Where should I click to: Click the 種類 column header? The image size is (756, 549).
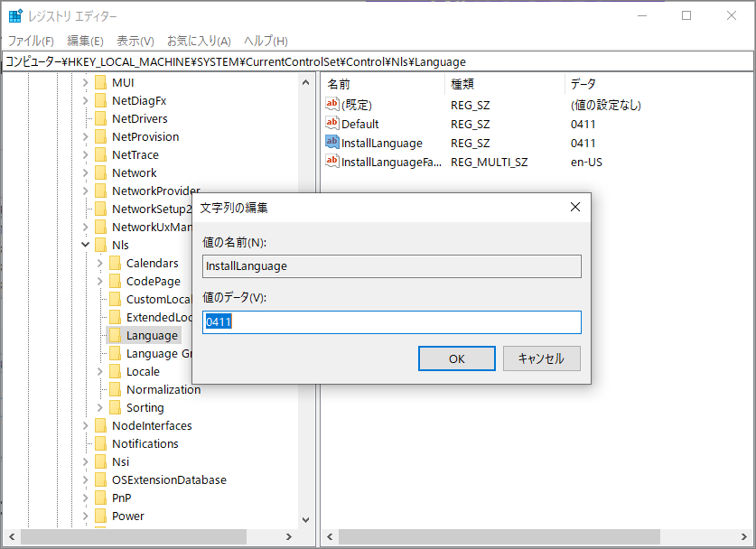coord(504,84)
